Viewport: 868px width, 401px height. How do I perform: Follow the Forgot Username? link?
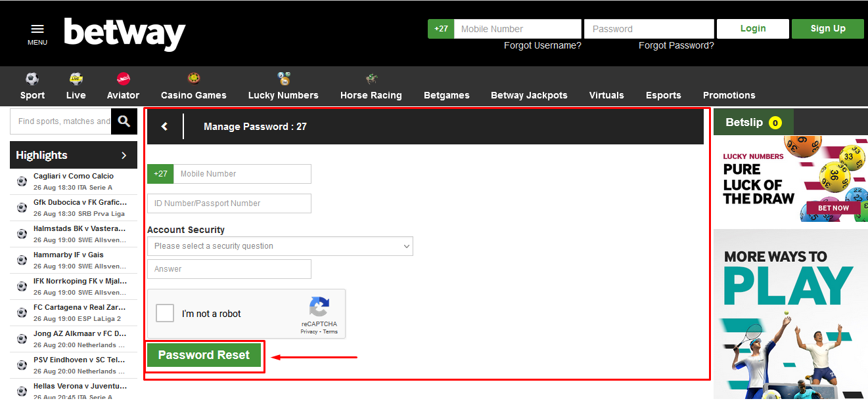(x=542, y=45)
